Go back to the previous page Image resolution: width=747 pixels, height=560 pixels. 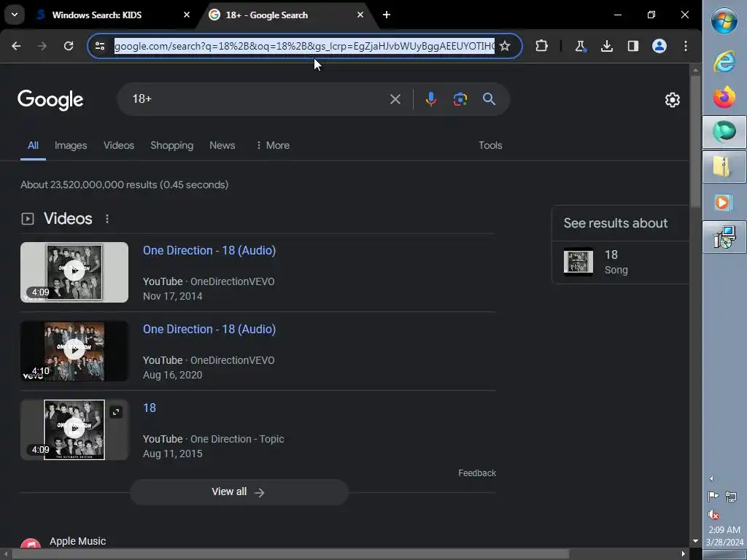click(16, 46)
